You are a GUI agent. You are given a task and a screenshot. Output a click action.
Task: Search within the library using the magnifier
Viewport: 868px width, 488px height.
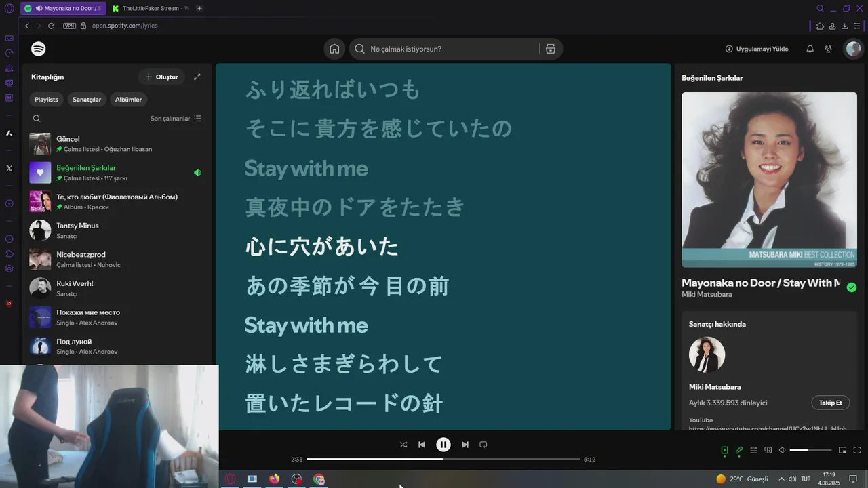(37, 118)
